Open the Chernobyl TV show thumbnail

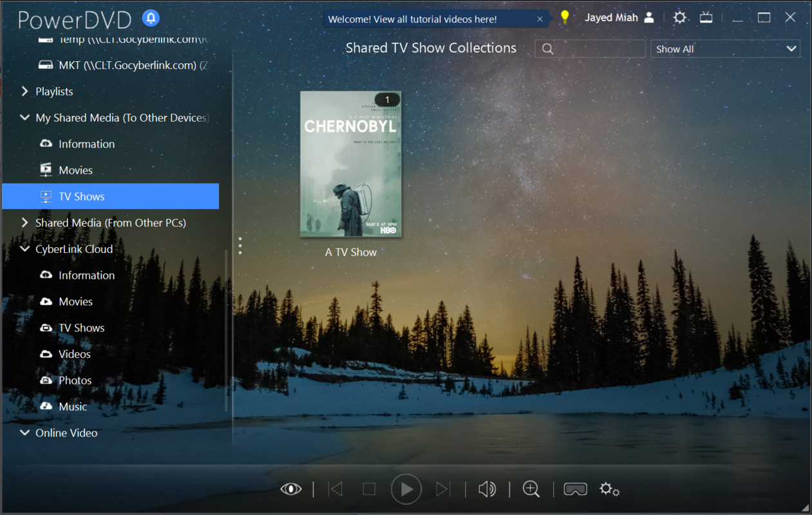click(351, 164)
